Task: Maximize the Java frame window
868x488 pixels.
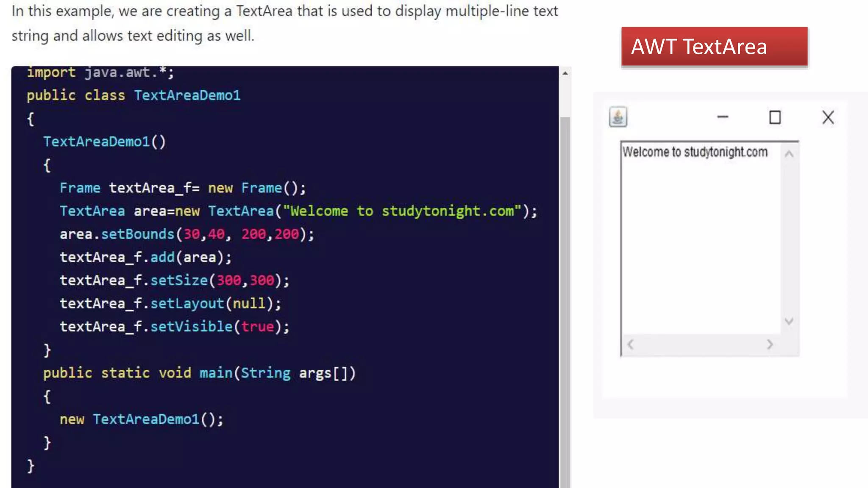Action: coord(775,117)
